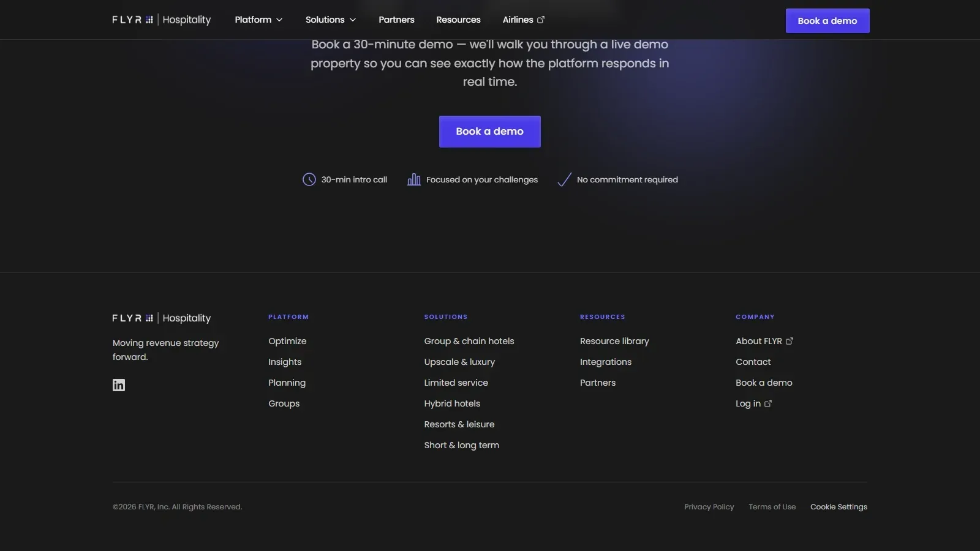Open the footer Book a demo link
Screen dimensions: 980x551
point(764,383)
